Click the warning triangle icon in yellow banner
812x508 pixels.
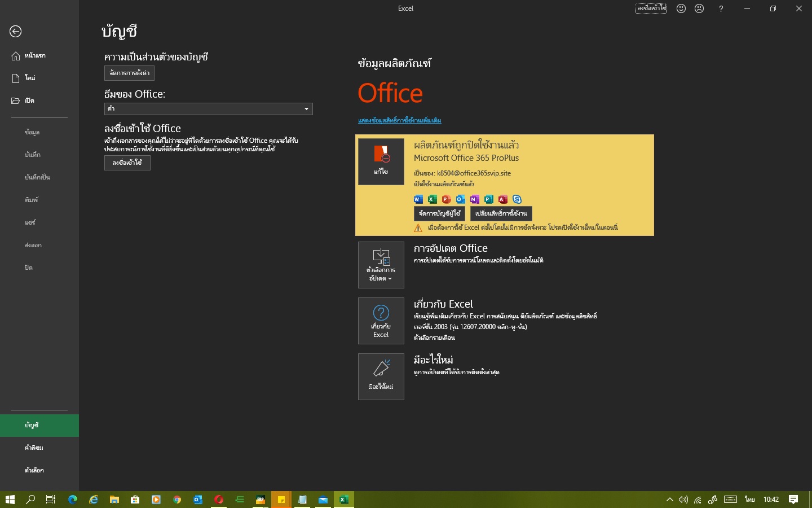(418, 228)
